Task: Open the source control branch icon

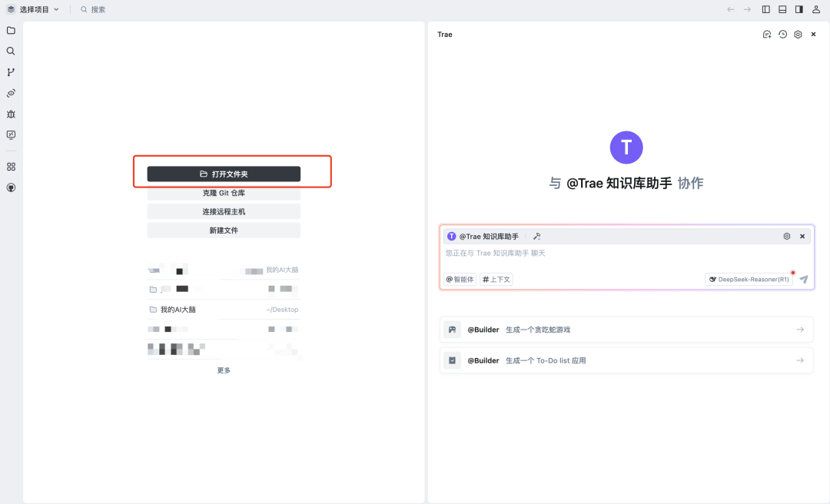Action: coord(11,72)
